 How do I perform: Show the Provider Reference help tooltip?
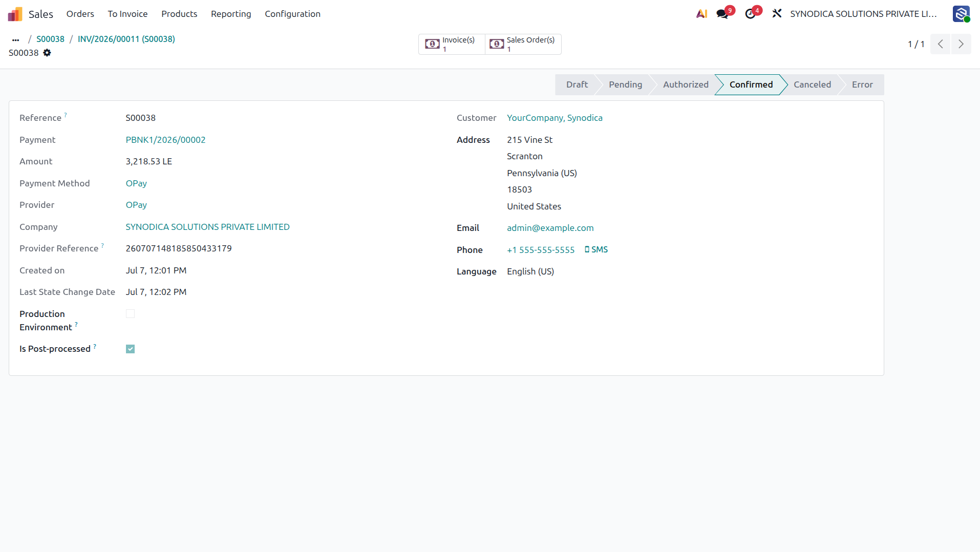coord(102,245)
